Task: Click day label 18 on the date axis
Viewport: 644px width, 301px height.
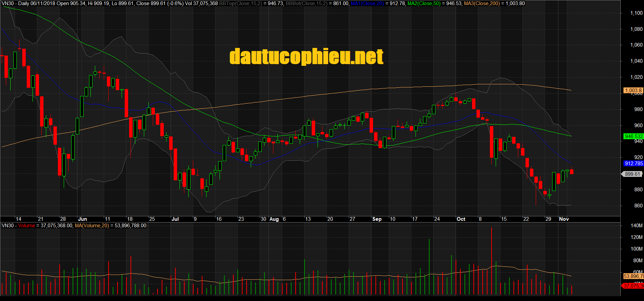Action: (x=129, y=219)
